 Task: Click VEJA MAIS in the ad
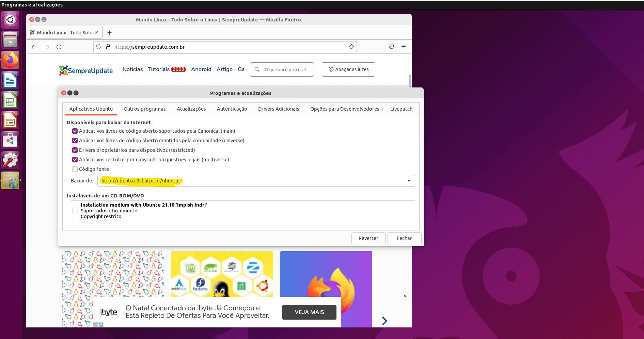click(309, 312)
